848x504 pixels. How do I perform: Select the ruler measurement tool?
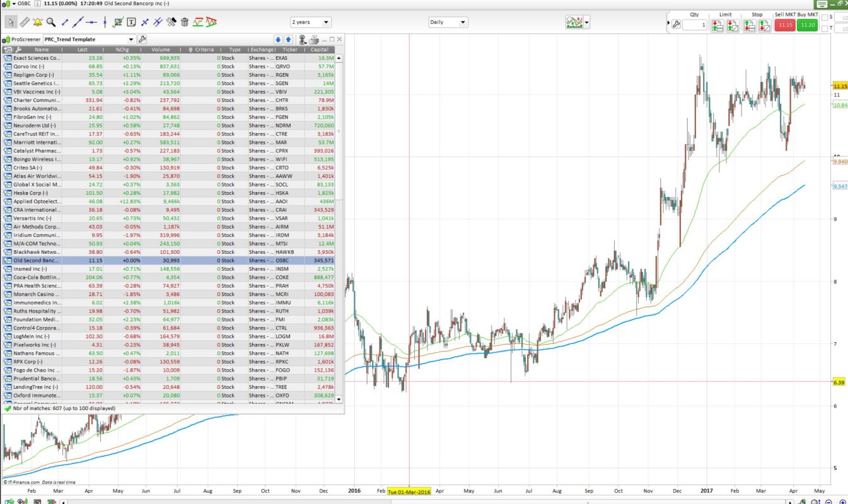pyautogui.click(x=25, y=22)
